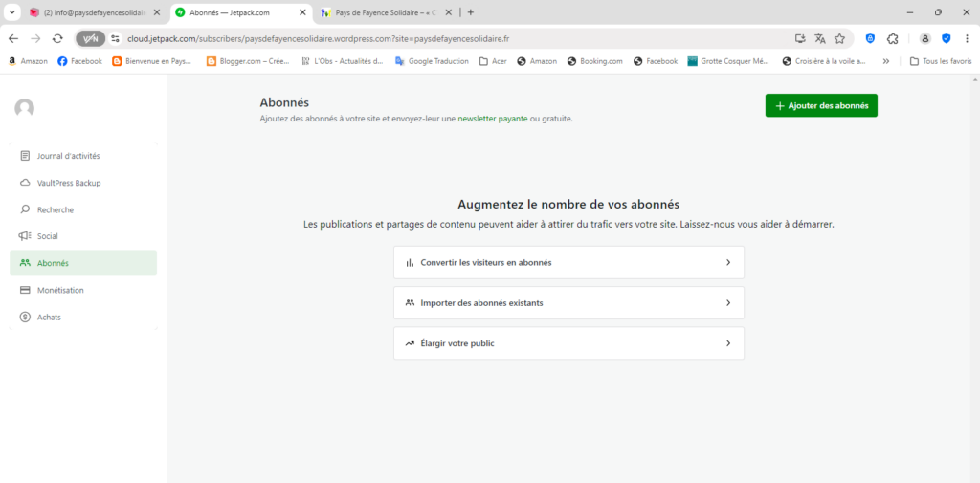
Task: Open the Social megaphone sidebar item
Action: tap(48, 236)
